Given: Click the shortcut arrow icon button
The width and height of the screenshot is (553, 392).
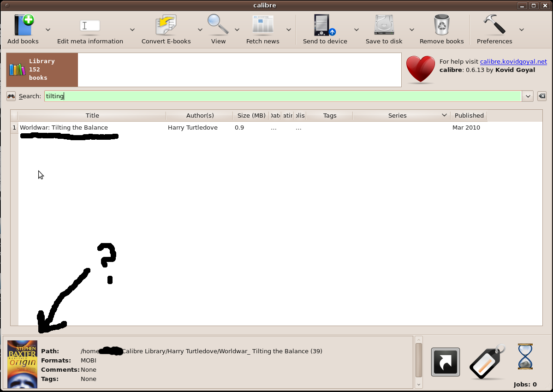Looking at the screenshot, I should (446, 362).
